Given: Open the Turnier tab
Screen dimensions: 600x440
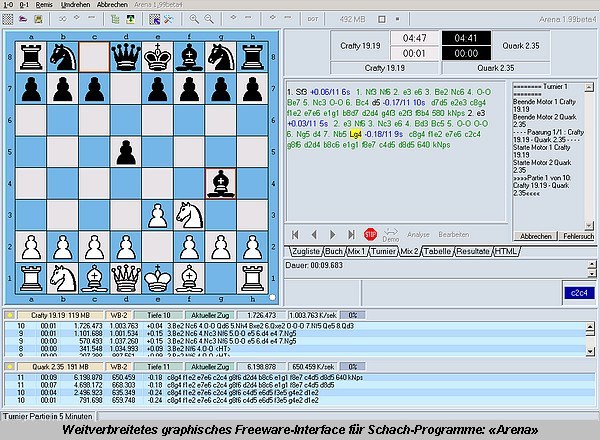Looking at the screenshot, I should [383, 251].
